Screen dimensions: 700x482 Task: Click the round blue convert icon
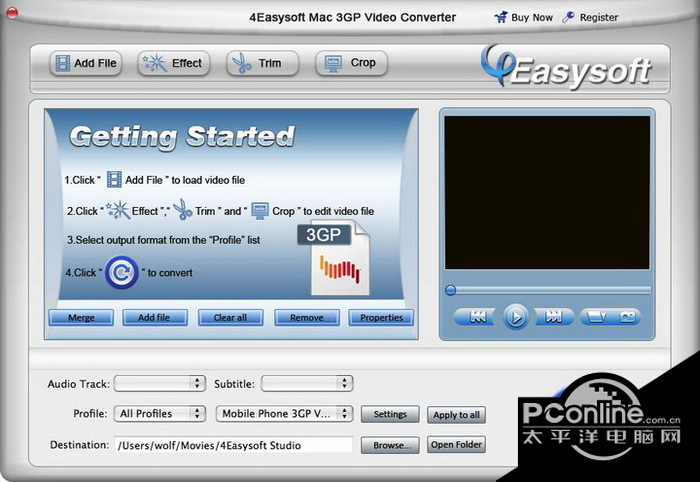(x=121, y=272)
